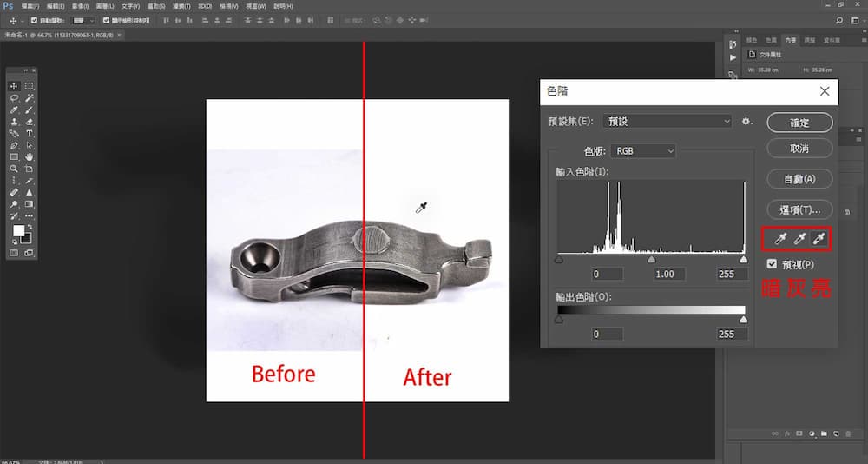Open the 視窗(W) menu
This screenshot has height=464, width=868.
pyautogui.click(x=255, y=6)
